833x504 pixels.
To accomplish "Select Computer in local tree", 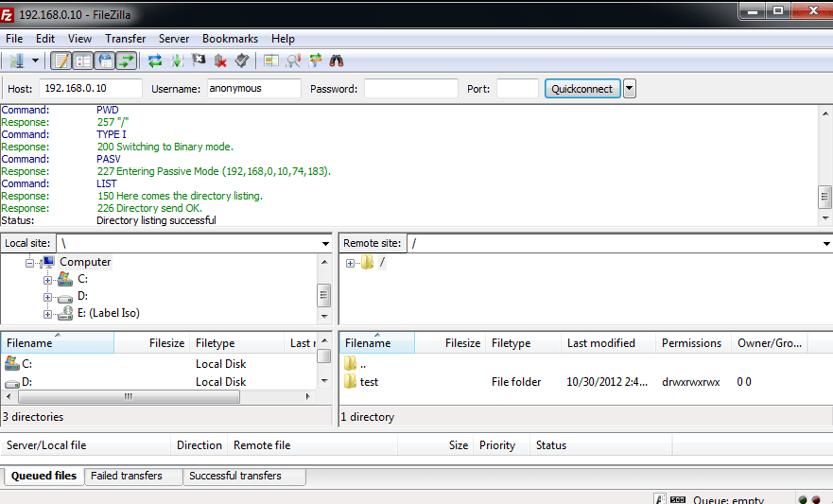I will click(85, 262).
